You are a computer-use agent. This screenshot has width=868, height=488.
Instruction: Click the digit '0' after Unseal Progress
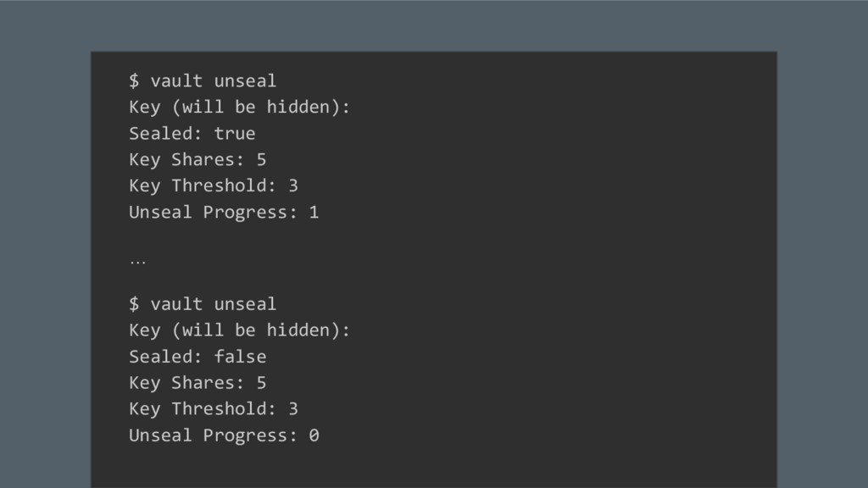click(314, 435)
